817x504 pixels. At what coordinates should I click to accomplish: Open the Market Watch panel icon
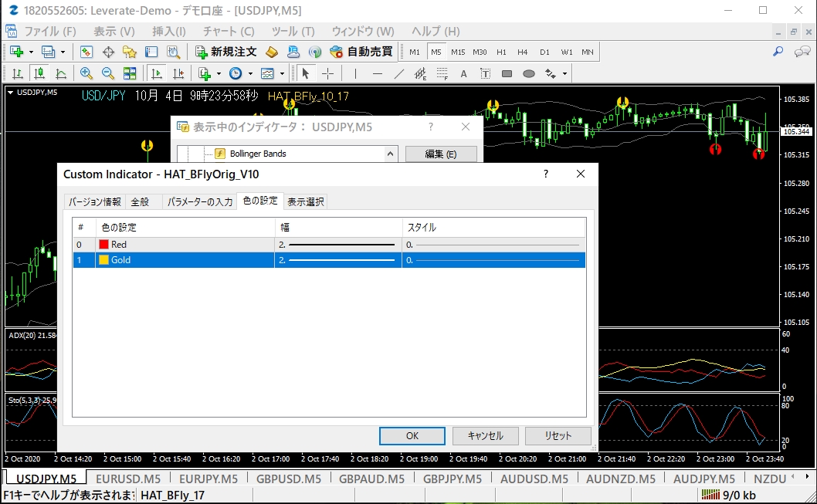86,52
